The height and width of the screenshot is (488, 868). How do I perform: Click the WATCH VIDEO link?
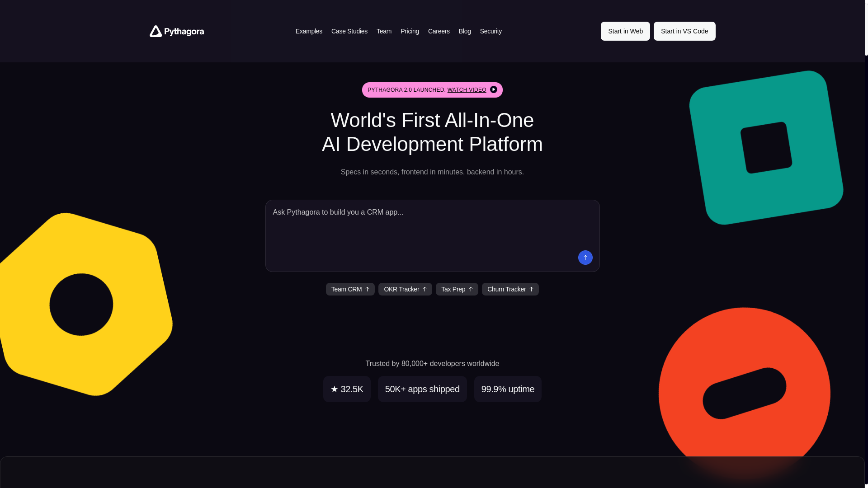tap(467, 90)
